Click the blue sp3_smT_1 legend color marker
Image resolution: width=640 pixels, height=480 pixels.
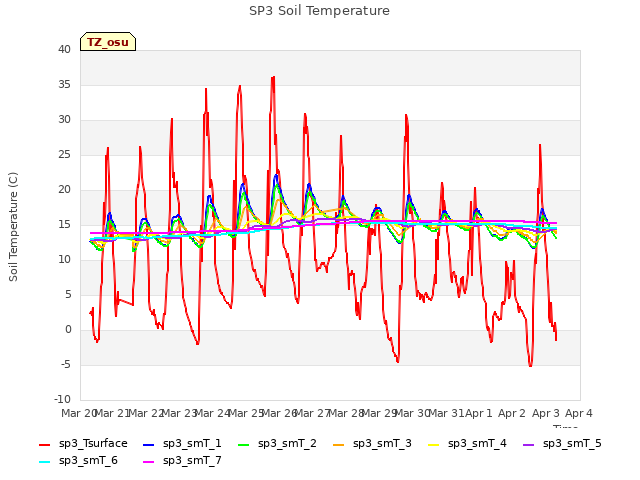pos(149,444)
